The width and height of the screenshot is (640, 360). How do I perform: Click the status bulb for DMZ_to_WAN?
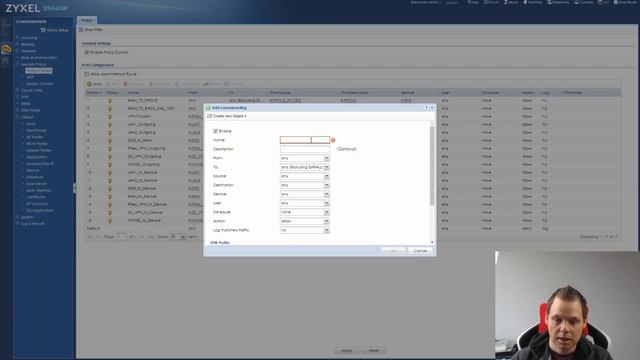click(x=109, y=140)
